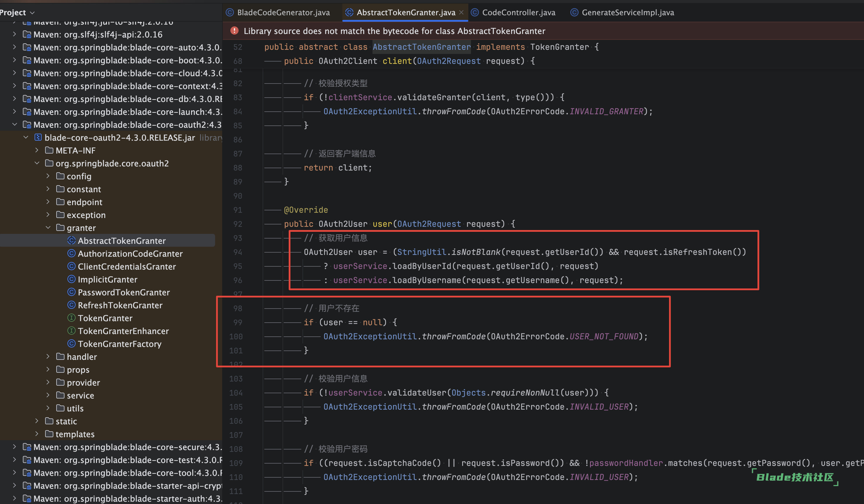Expand Maven blade-core-launch library node
This screenshot has width=864, height=504.
(x=14, y=112)
